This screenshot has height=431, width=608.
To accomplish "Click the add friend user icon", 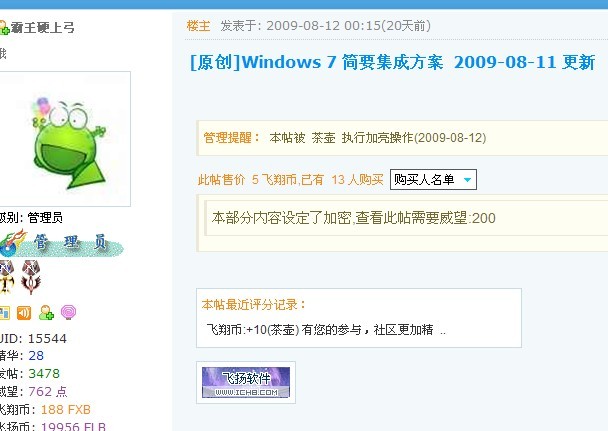I will click(46, 312).
